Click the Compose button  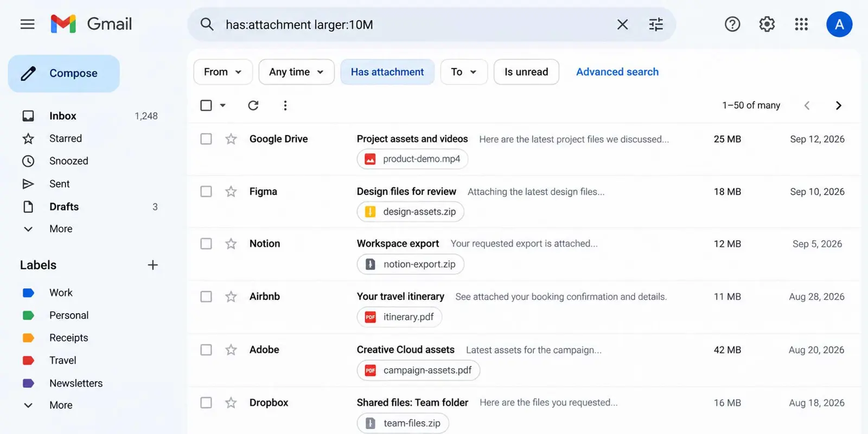pyautogui.click(x=64, y=73)
